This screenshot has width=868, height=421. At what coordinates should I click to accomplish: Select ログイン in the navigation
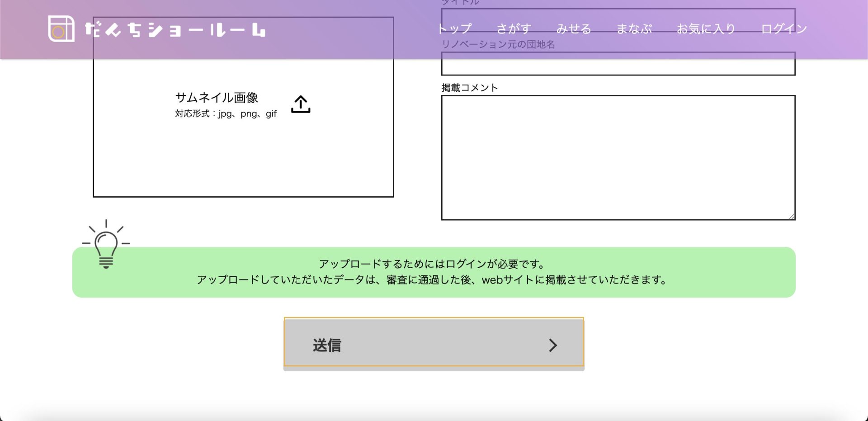(784, 29)
